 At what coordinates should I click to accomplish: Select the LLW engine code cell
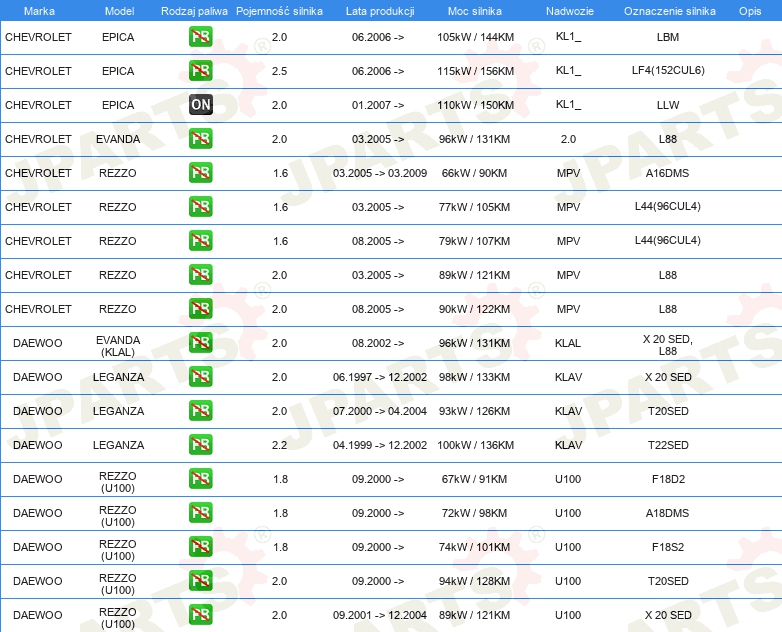(668, 105)
